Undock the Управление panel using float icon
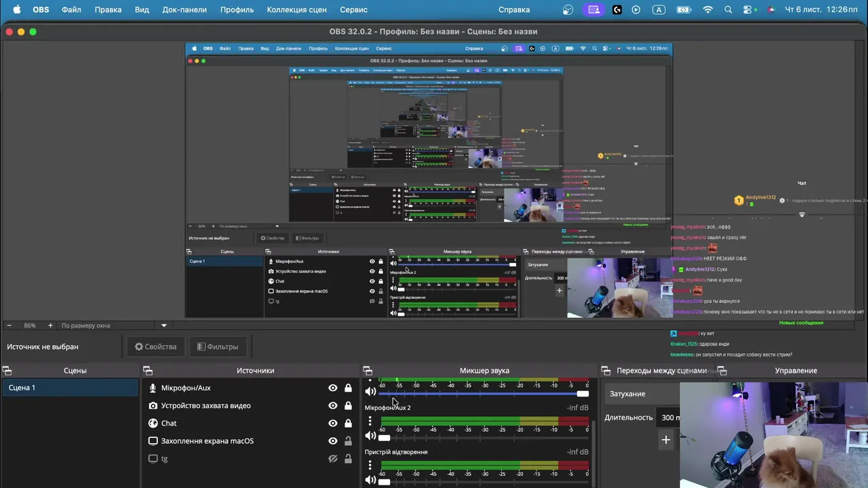This screenshot has height=488, width=868. pyautogui.click(x=722, y=371)
